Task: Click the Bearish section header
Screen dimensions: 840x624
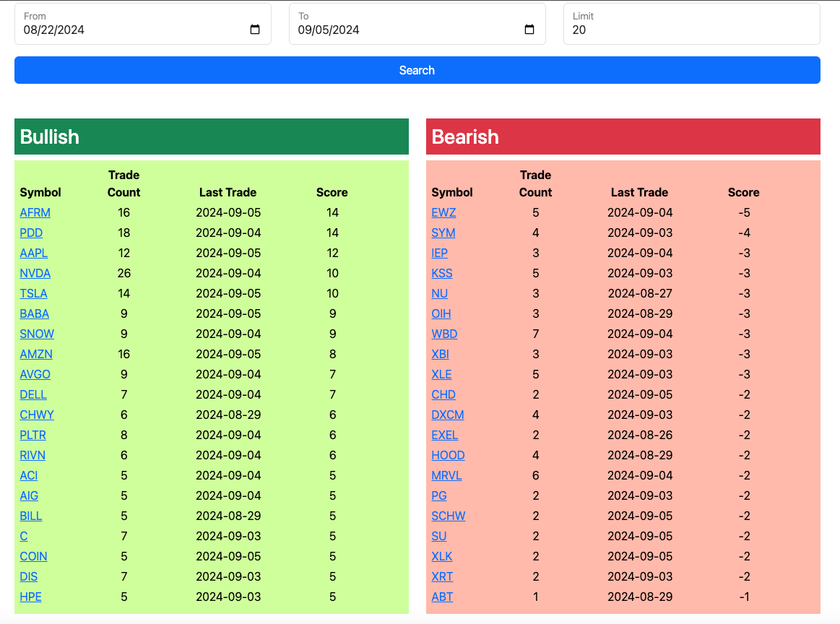Action: (x=623, y=136)
